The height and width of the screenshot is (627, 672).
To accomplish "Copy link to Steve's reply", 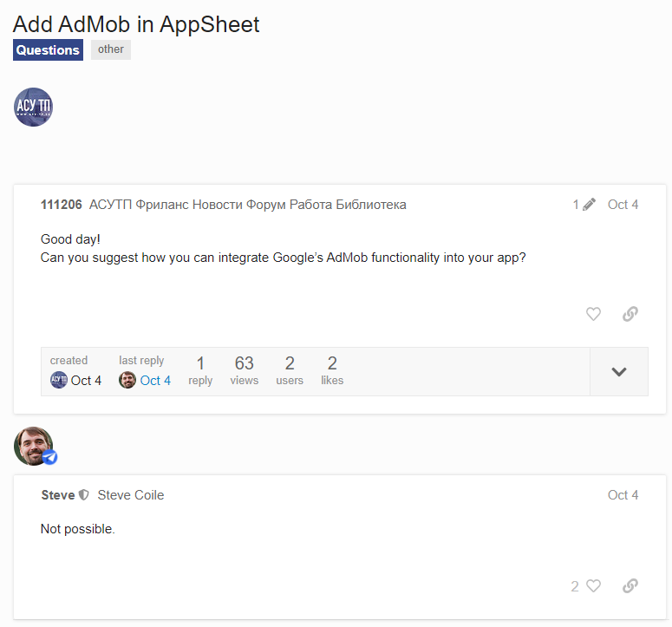I will coord(630,586).
